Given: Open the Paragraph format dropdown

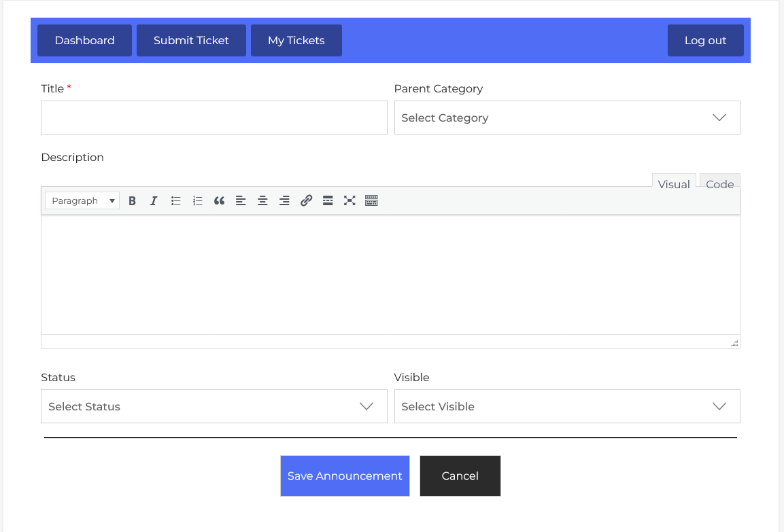Looking at the screenshot, I should point(82,200).
